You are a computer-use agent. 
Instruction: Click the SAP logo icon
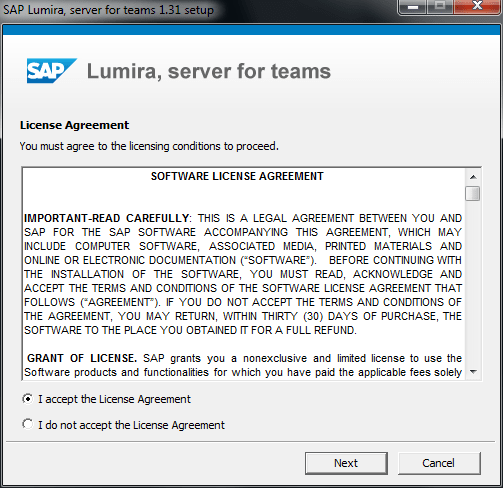click(x=51, y=71)
